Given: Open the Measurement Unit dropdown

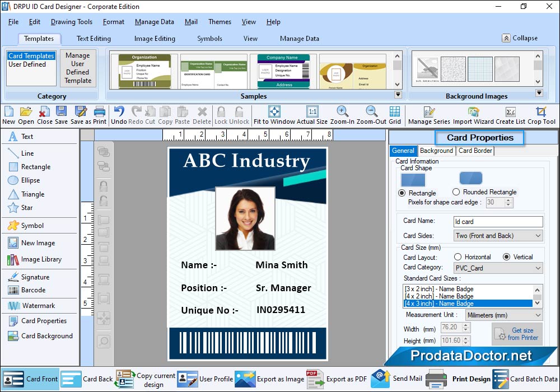Looking at the screenshot, I should (503, 315).
